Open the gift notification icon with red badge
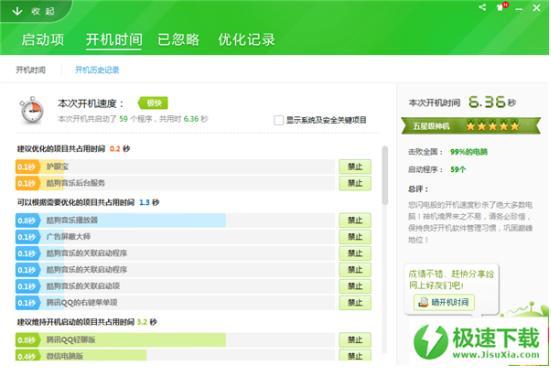Viewport: 551px width, 376px height. (502, 7)
